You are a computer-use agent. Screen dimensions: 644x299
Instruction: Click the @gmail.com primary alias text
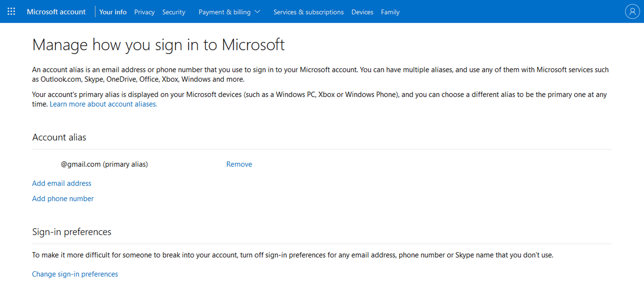click(x=104, y=164)
